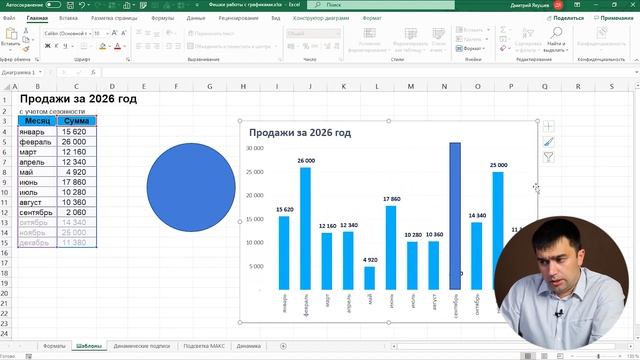Add a new sheet with plus icon

[x=283, y=346]
